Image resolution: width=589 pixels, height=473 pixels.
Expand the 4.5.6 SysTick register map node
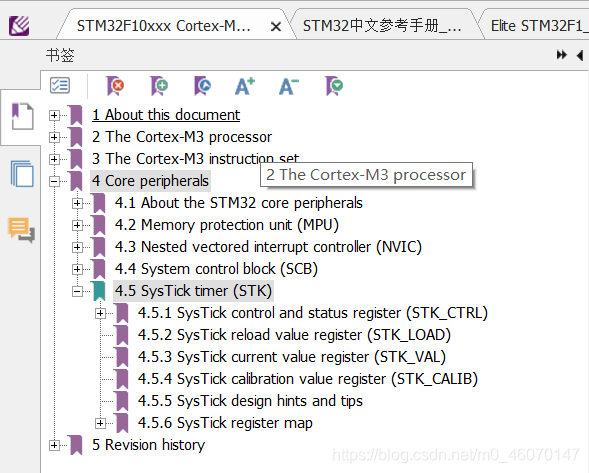[x=100, y=423]
